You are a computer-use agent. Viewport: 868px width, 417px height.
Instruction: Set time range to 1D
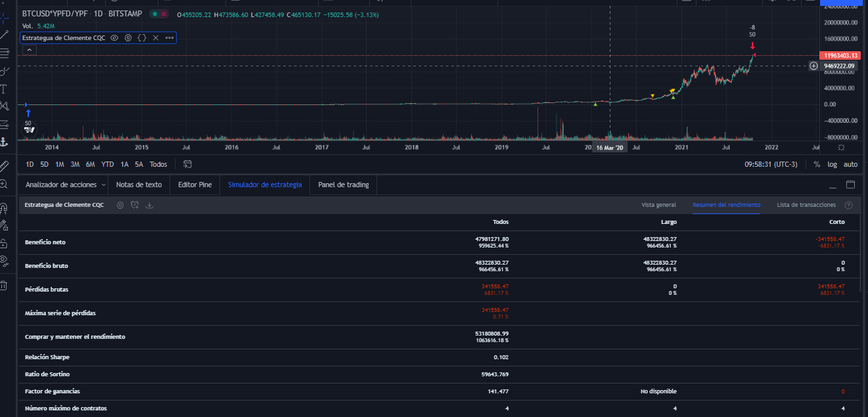click(30, 164)
